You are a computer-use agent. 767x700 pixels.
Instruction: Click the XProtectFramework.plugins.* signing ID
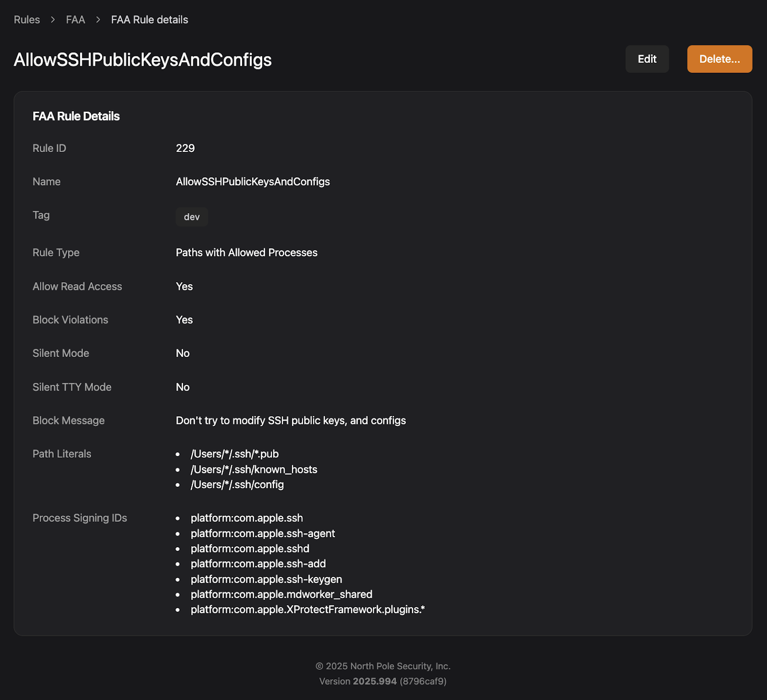pyautogui.click(x=307, y=609)
